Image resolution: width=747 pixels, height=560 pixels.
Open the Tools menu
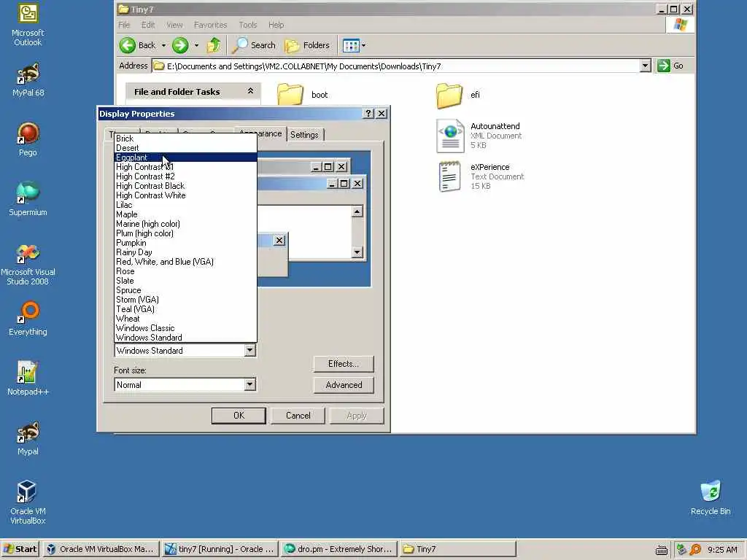point(248,25)
